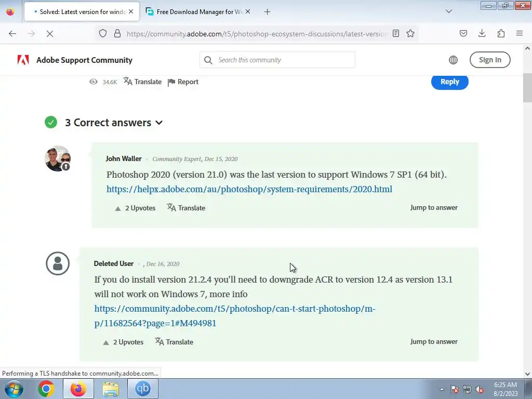Upvote John Waller's answer
532x399 pixels.
click(x=135, y=208)
